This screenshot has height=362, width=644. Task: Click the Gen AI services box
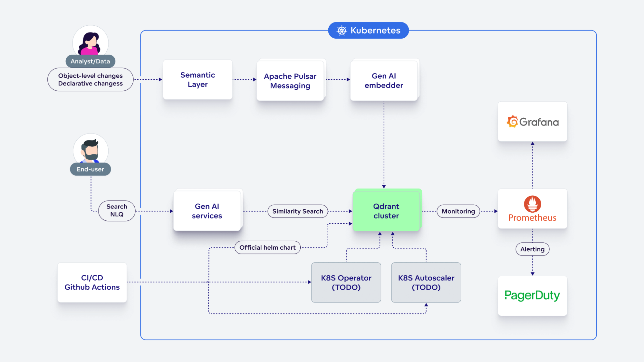[207, 211]
